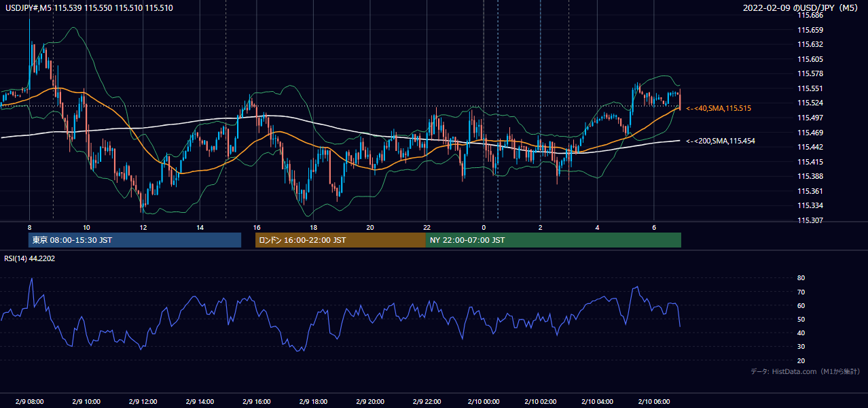Viewport: 868px width, 408px height.
Task: Click the RSI(14) 44.2202 indicator label
Action: (x=30, y=258)
